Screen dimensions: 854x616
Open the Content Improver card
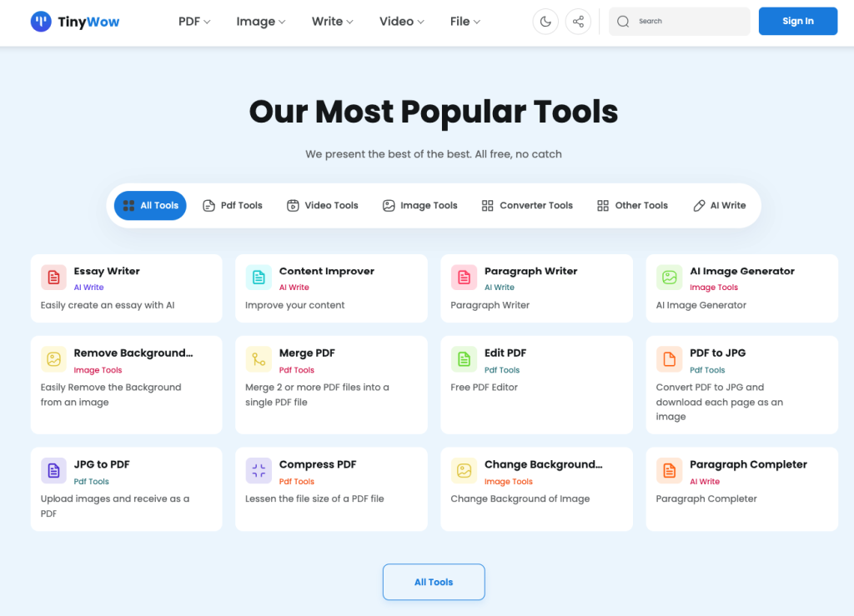(x=331, y=288)
